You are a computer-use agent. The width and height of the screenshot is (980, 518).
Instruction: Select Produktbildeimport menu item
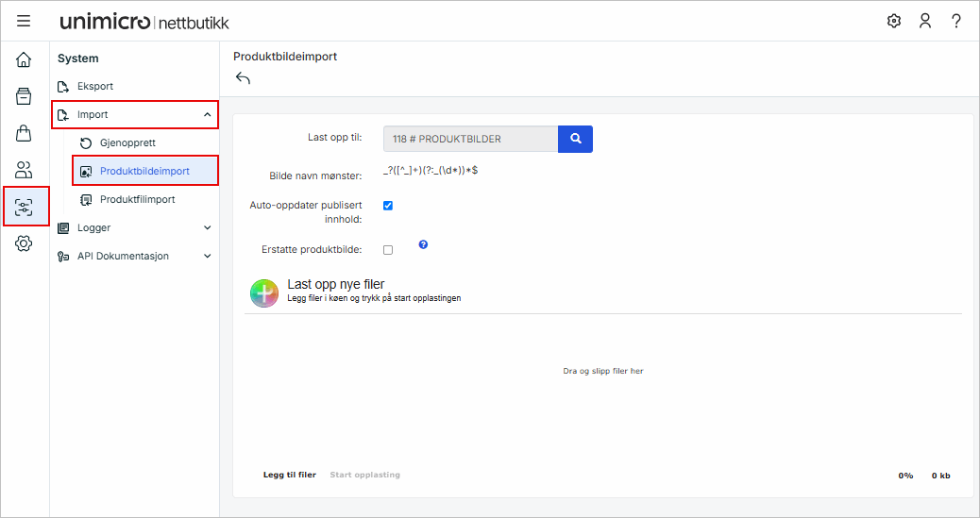click(x=145, y=171)
